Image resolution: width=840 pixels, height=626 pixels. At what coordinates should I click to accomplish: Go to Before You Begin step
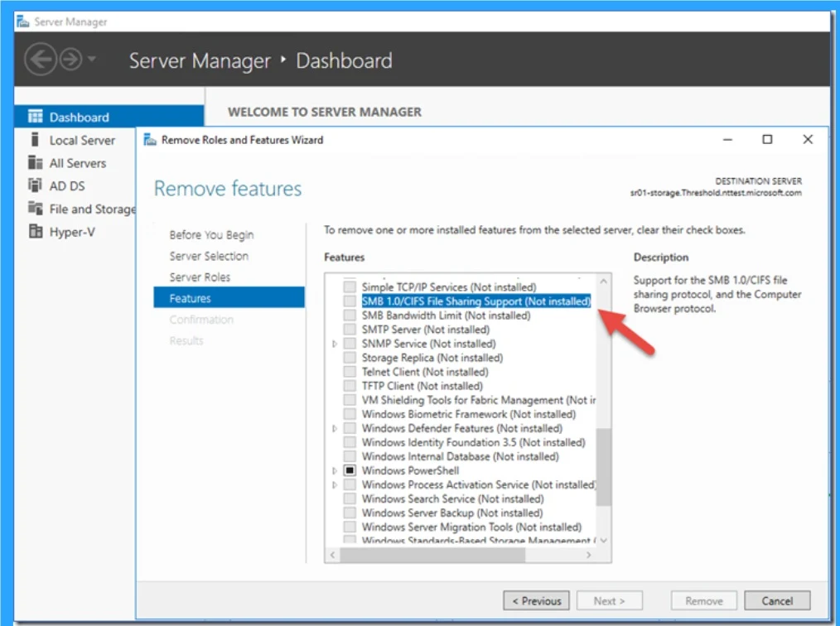211,235
